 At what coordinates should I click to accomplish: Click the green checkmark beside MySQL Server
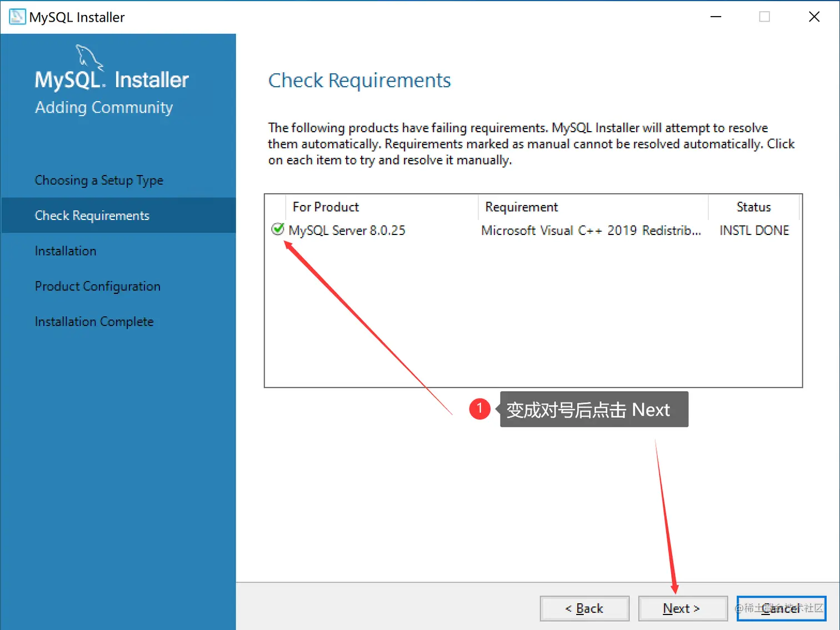click(x=278, y=229)
